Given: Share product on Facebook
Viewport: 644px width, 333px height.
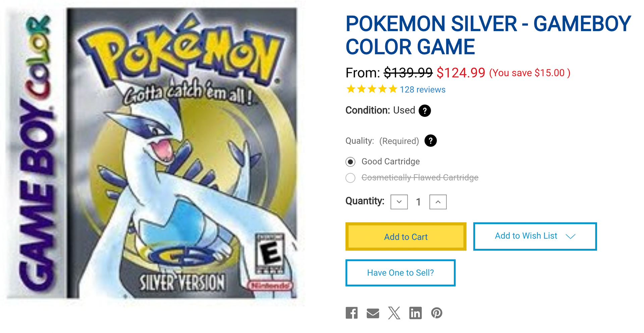Looking at the screenshot, I should tap(352, 313).
